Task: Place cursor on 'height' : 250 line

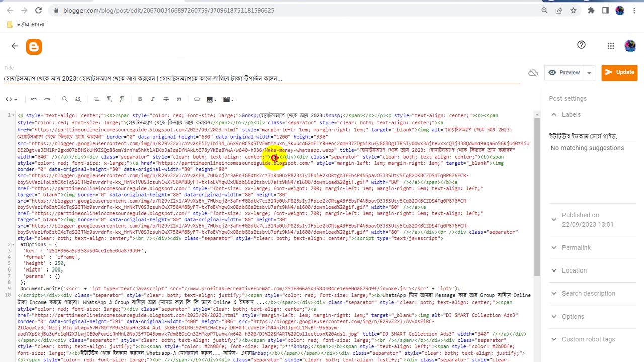Action: coord(44,263)
